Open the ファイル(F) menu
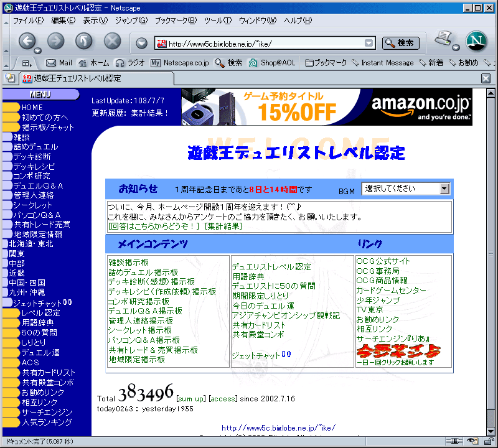The height and width of the screenshot is (448, 498). click(28, 21)
